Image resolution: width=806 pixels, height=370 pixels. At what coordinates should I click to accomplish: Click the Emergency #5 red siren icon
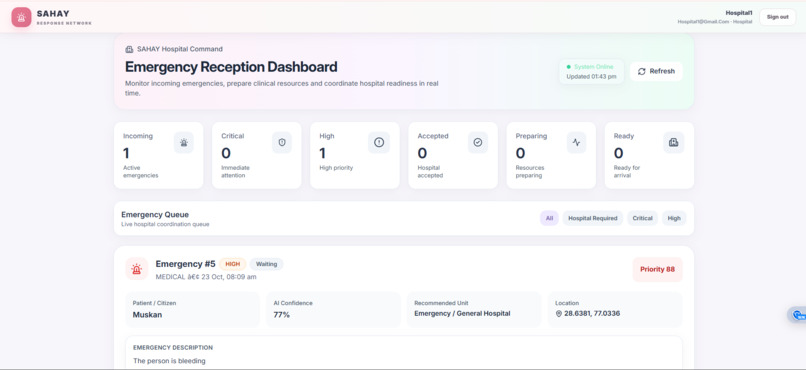pyautogui.click(x=136, y=269)
